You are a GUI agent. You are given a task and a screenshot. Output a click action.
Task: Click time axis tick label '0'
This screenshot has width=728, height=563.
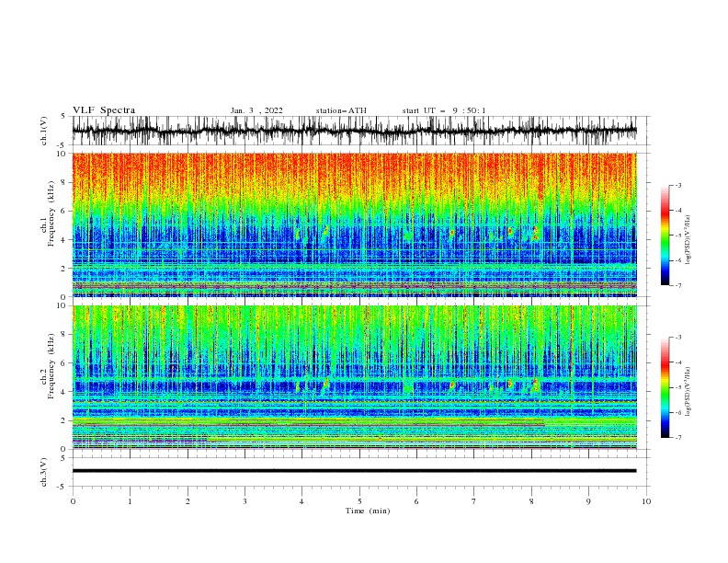[73, 501]
